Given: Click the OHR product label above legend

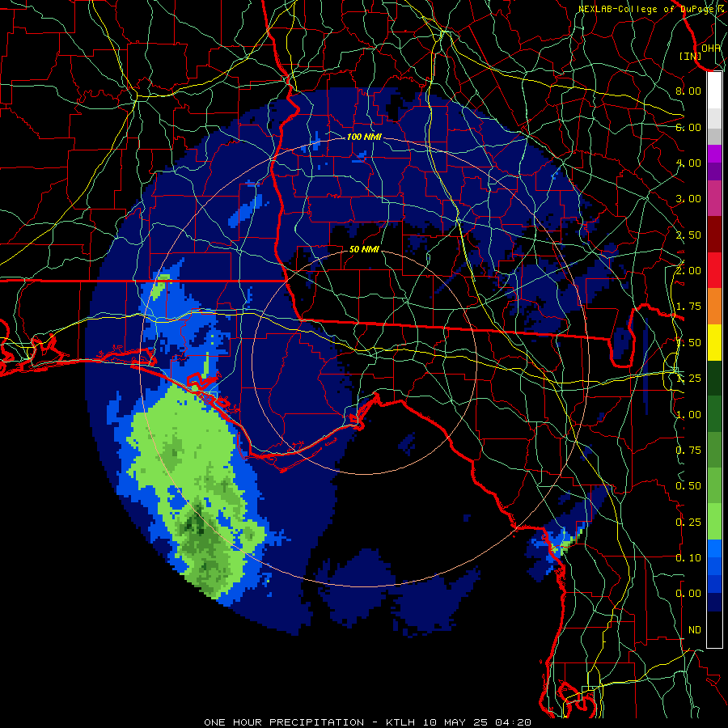Looking at the screenshot, I should (711, 48).
